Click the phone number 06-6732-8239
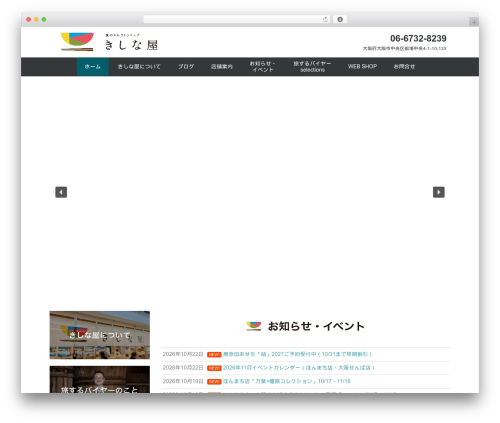 click(x=418, y=38)
